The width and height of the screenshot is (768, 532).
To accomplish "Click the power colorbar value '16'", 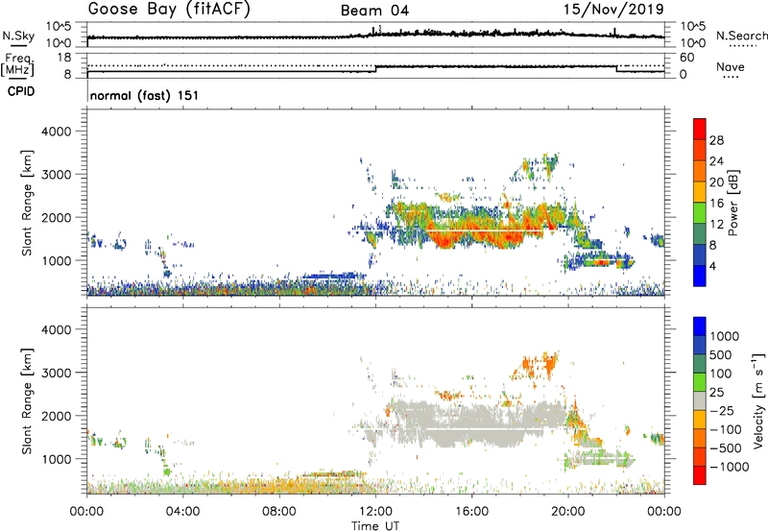I will (716, 204).
